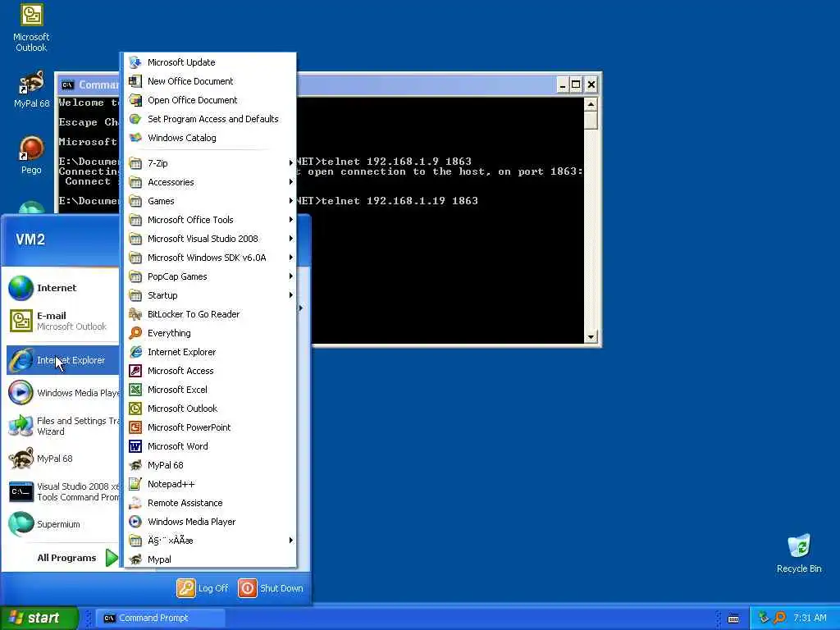The image size is (840, 630).
Task: Select the Microsoft Outlook desktop icon
Action: coord(31,28)
